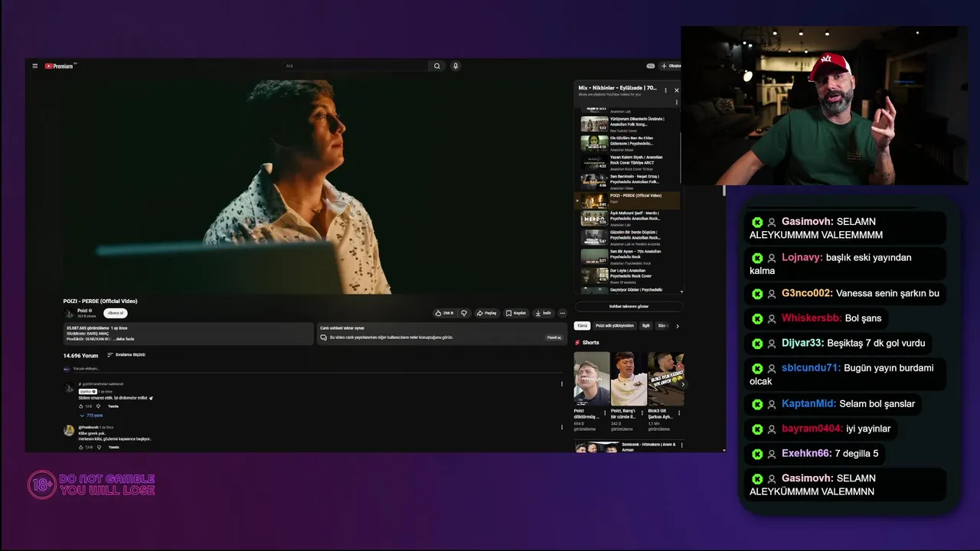Open Short Poizi, Barış'ı bir cümle
The width and height of the screenshot is (980, 551).
tap(629, 379)
